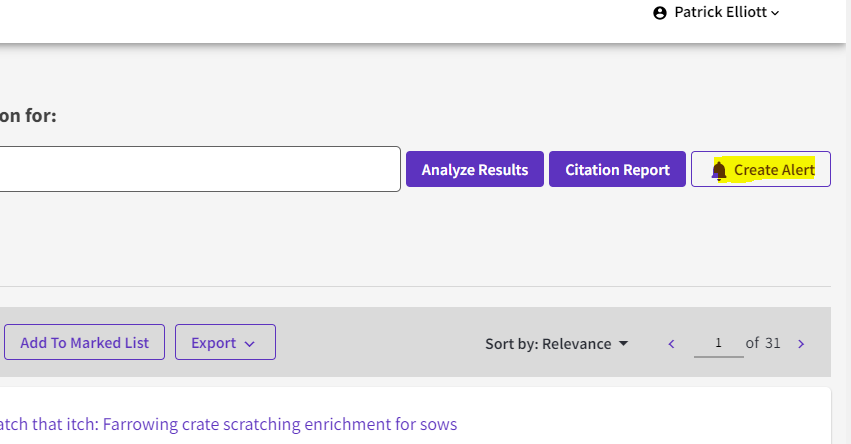This screenshot has width=851, height=444.
Task: Go to the previous results page arrow
Action: 672,344
